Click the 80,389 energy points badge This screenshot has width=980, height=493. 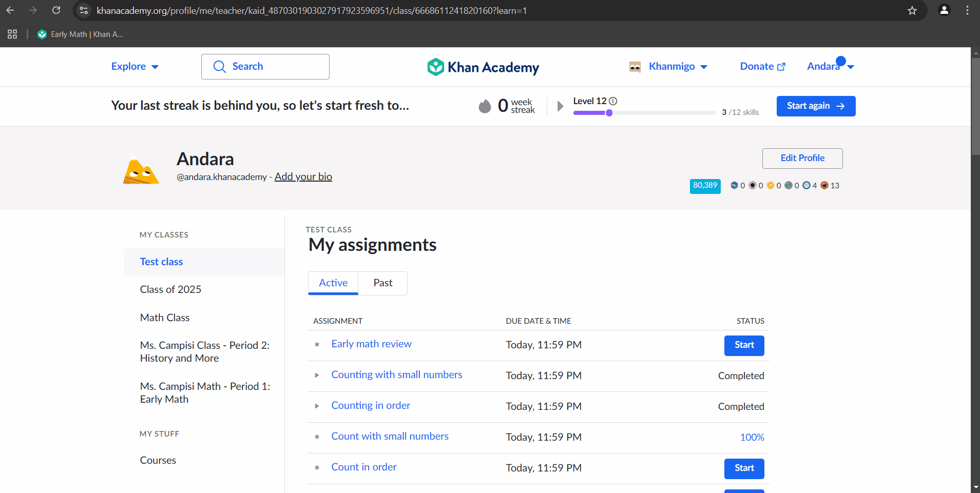705,186
